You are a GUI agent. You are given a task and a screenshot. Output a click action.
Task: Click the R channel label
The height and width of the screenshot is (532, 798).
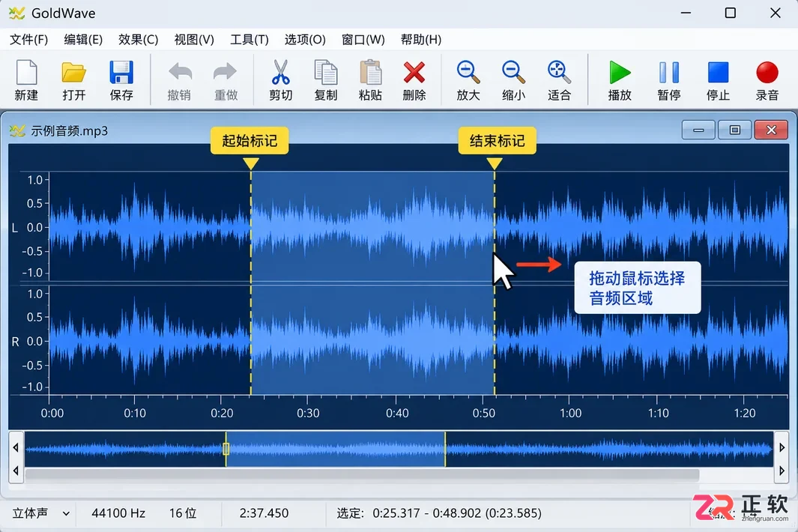click(15, 342)
